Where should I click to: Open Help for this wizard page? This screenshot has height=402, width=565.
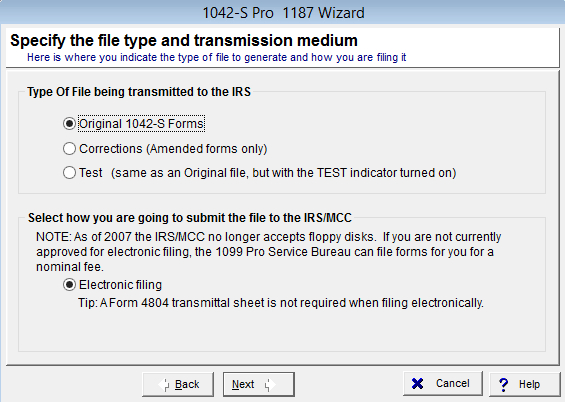525,384
